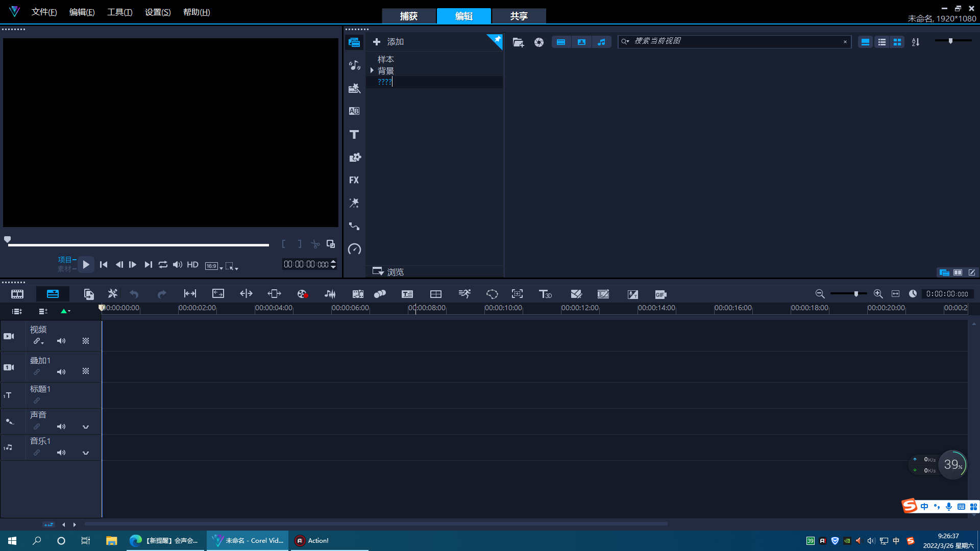This screenshot has width=980, height=551.
Task: Open the 16:9 aspect ratio dropdown
Action: pos(214,266)
